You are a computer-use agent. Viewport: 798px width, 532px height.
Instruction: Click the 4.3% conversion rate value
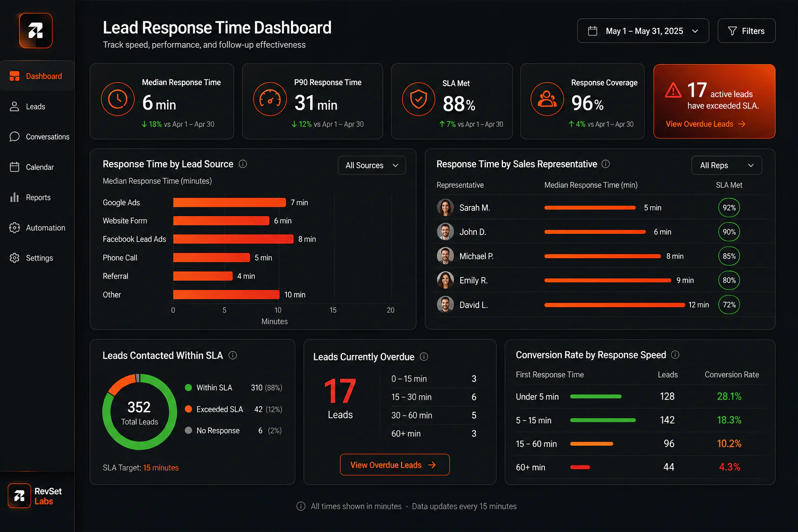[730, 467]
